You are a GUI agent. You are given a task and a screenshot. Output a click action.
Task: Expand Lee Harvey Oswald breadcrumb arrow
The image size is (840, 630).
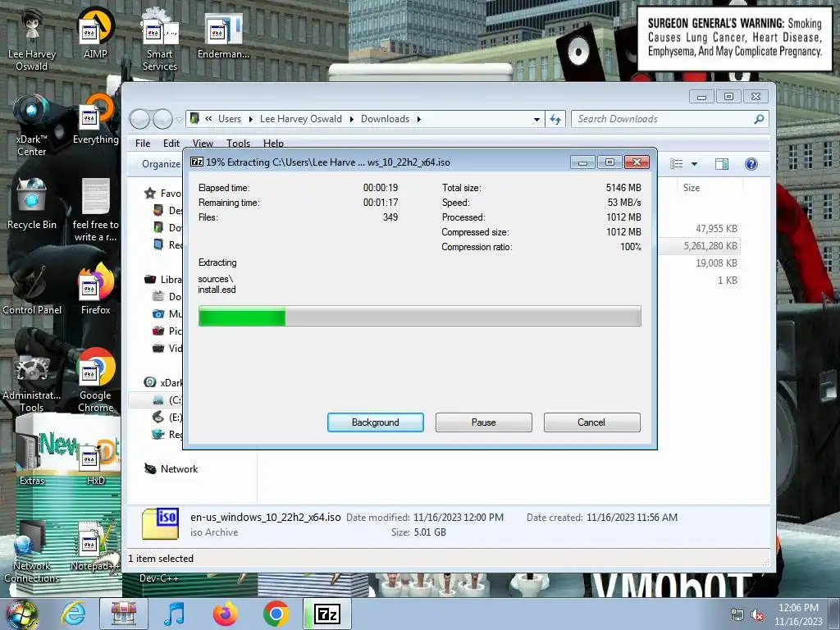click(x=351, y=119)
